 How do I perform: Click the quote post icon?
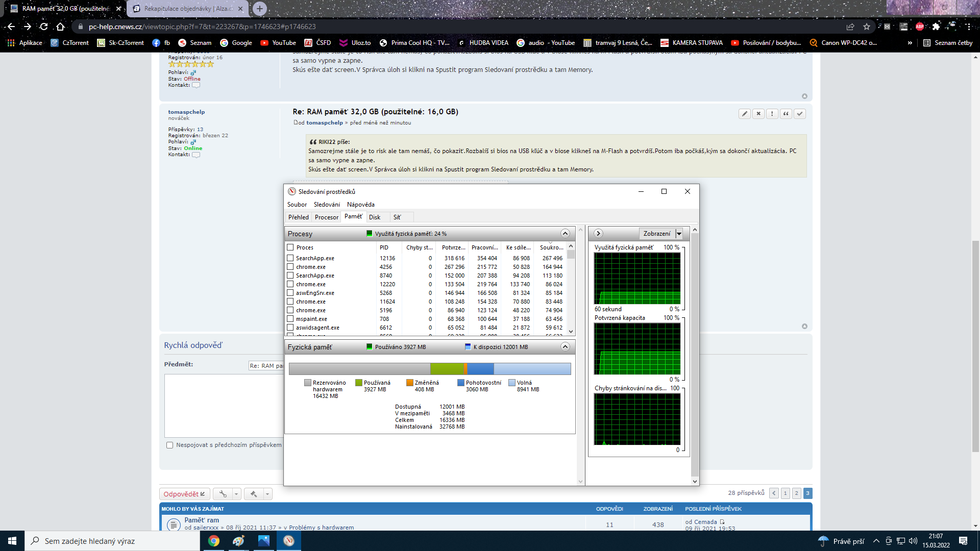pyautogui.click(x=786, y=114)
